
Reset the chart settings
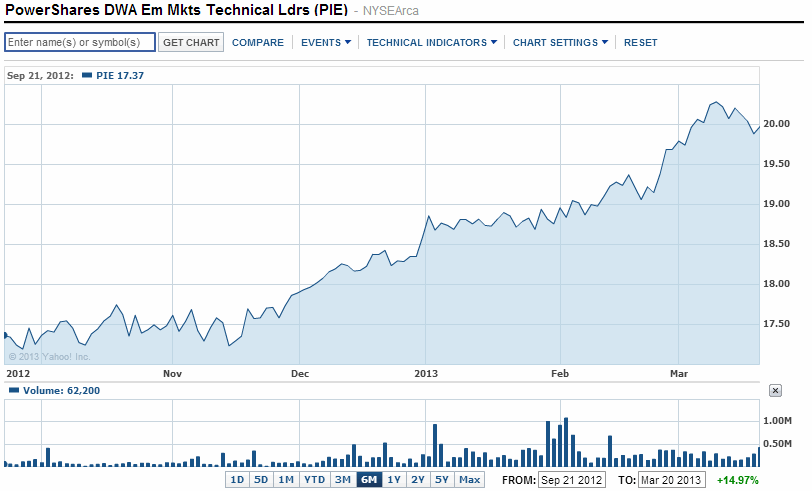tap(641, 43)
